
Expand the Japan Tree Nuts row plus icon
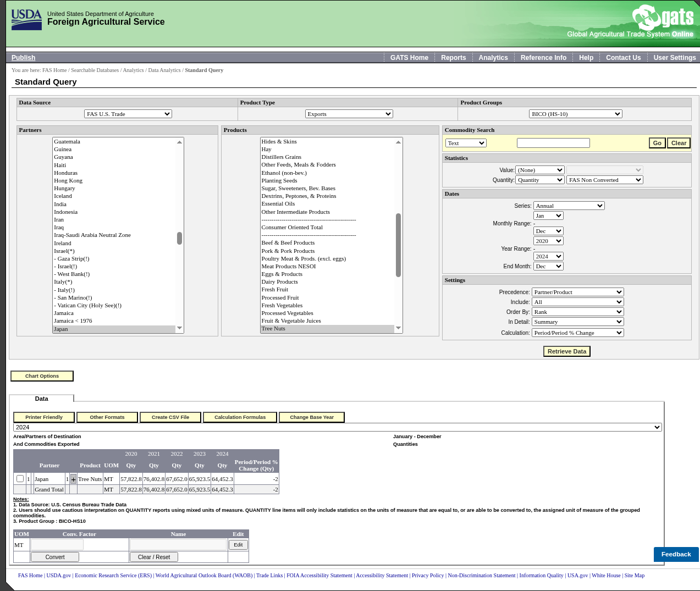click(x=73, y=479)
